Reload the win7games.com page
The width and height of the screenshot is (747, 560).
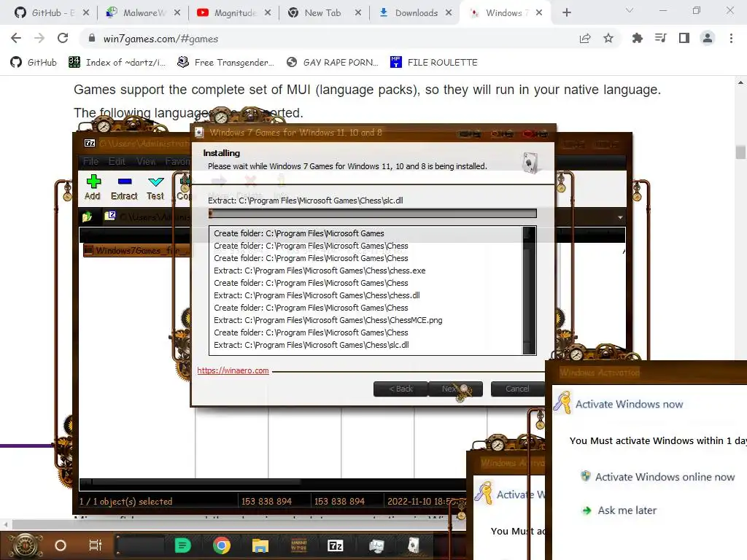point(63,38)
